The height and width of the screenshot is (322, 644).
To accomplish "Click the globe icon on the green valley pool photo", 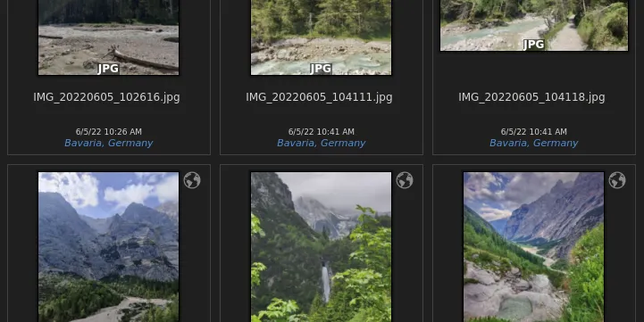I will (617, 180).
